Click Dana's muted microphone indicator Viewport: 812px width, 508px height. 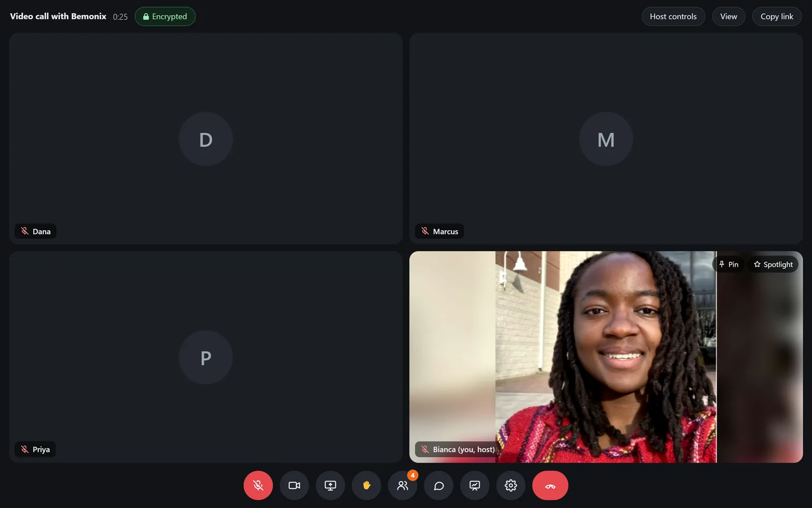[24, 231]
